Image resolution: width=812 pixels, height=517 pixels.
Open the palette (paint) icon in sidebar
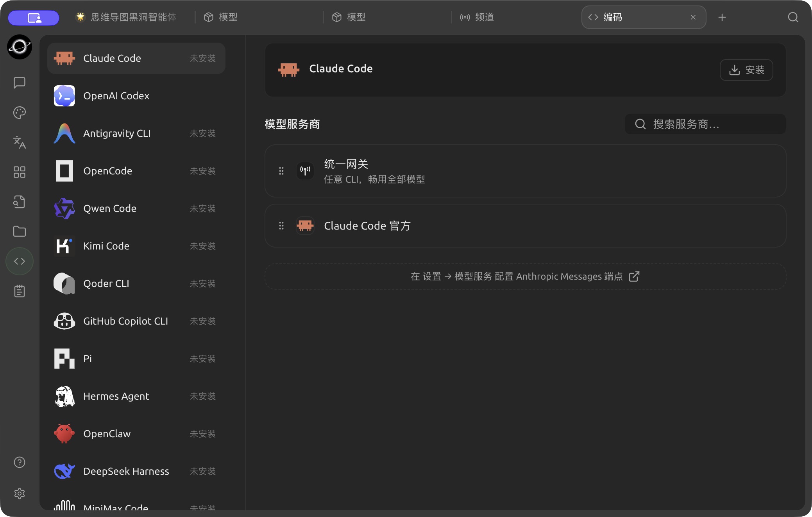(x=20, y=113)
